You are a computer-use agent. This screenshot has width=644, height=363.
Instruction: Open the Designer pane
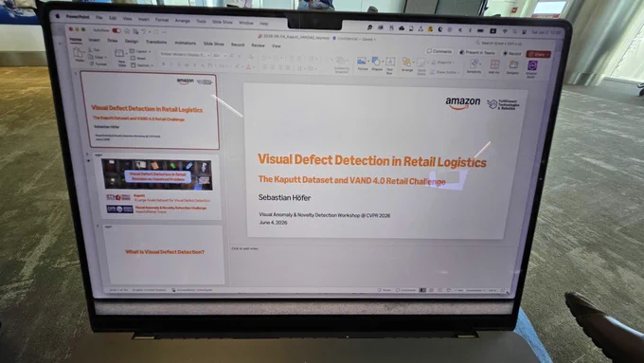pyautogui.click(x=513, y=67)
